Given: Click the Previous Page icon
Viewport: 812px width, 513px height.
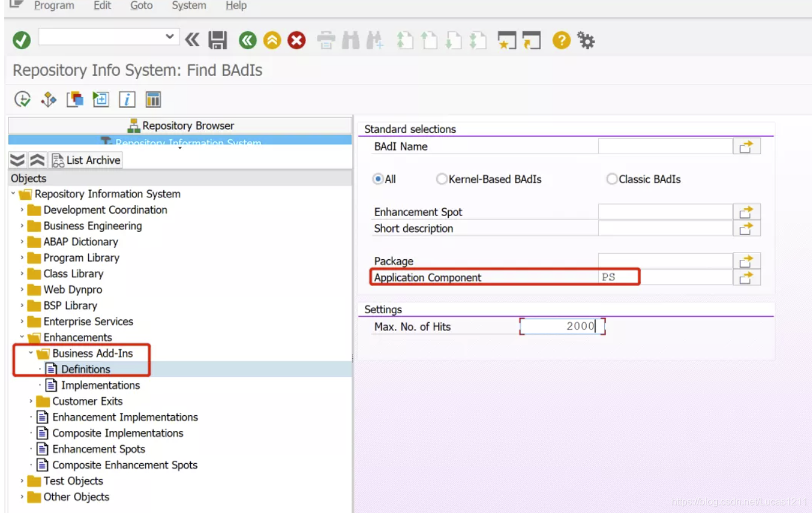Looking at the screenshot, I should 429,41.
